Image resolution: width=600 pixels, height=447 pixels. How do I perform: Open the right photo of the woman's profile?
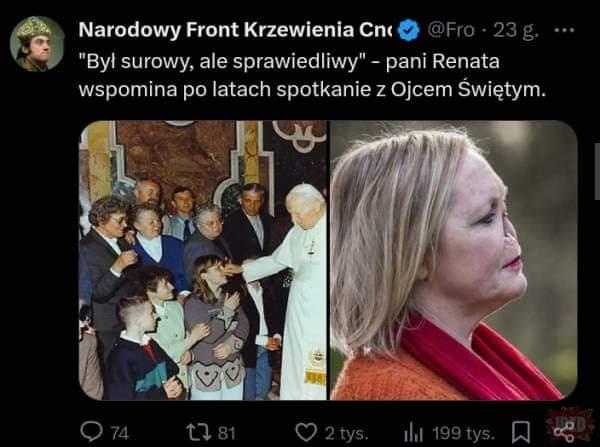pyautogui.click(x=453, y=260)
